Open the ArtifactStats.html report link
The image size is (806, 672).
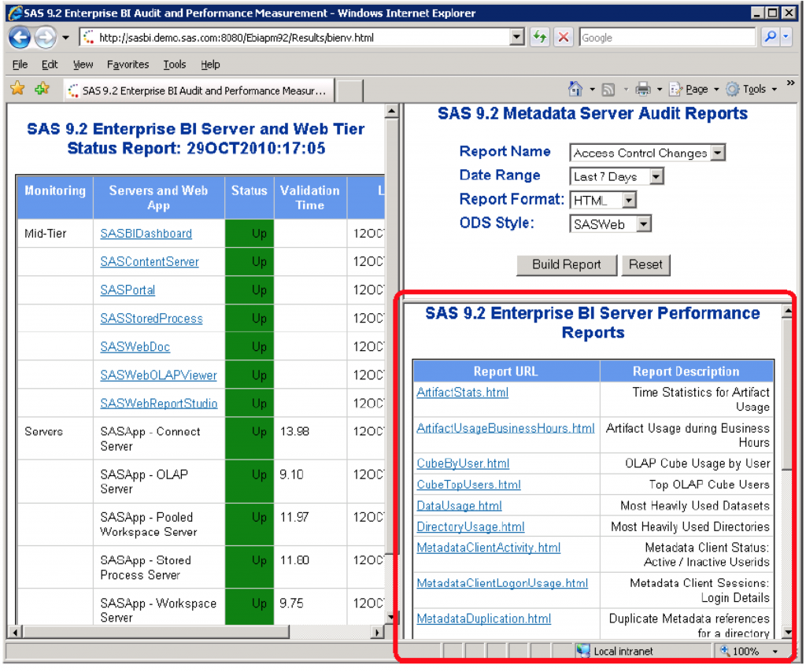[462, 393]
